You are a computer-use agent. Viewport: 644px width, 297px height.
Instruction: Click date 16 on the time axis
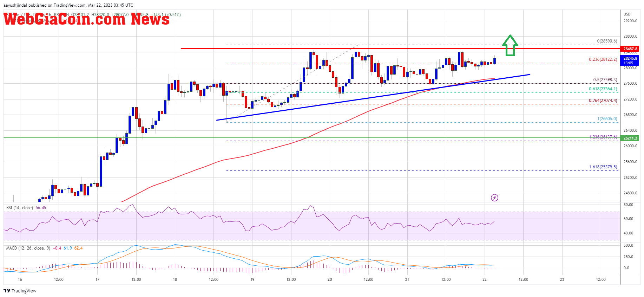pos(20,280)
